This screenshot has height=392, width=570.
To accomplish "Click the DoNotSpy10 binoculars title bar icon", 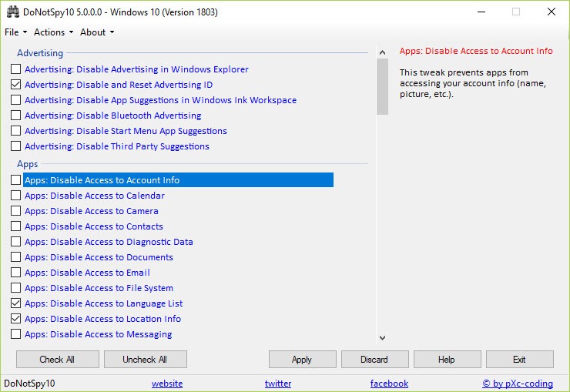I will (x=13, y=12).
